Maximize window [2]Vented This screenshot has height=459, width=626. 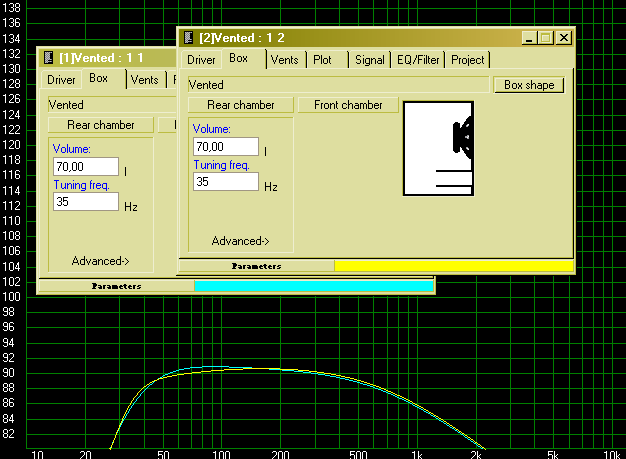(545, 38)
